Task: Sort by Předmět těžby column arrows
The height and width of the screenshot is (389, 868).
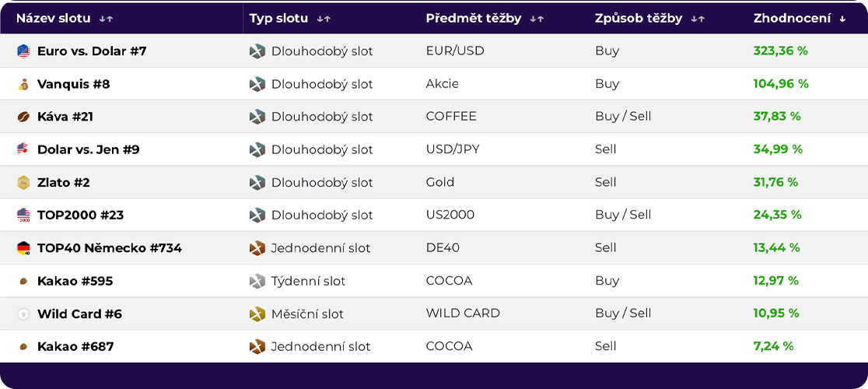Action: (x=537, y=19)
